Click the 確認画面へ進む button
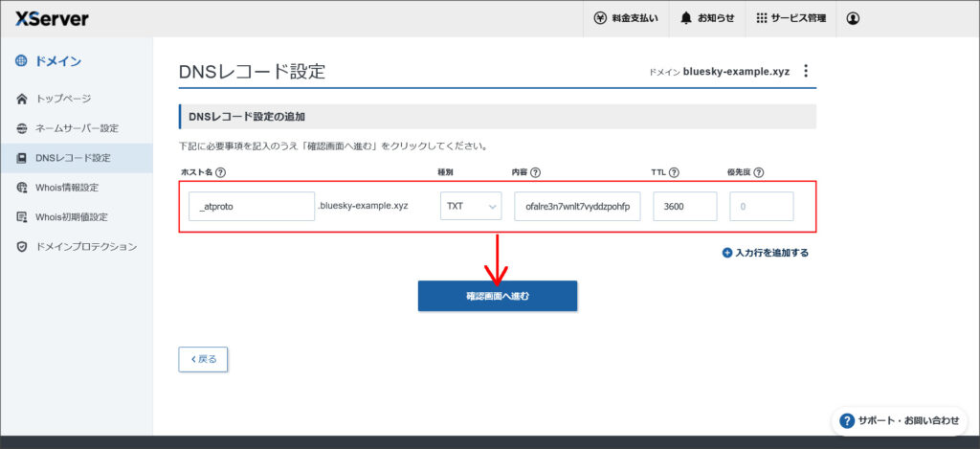Screen dimensions: 980x449 pyautogui.click(x=498, y=296)
